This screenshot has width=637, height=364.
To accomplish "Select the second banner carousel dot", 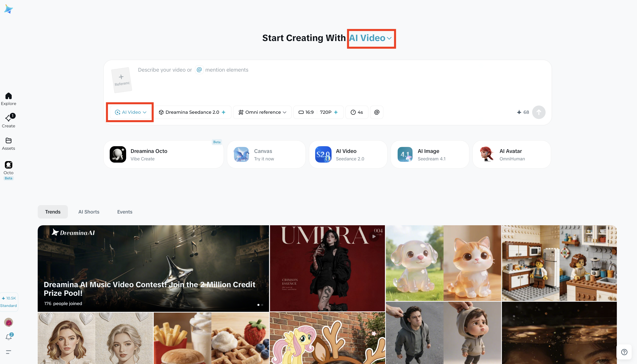I will tap(262, 305).
